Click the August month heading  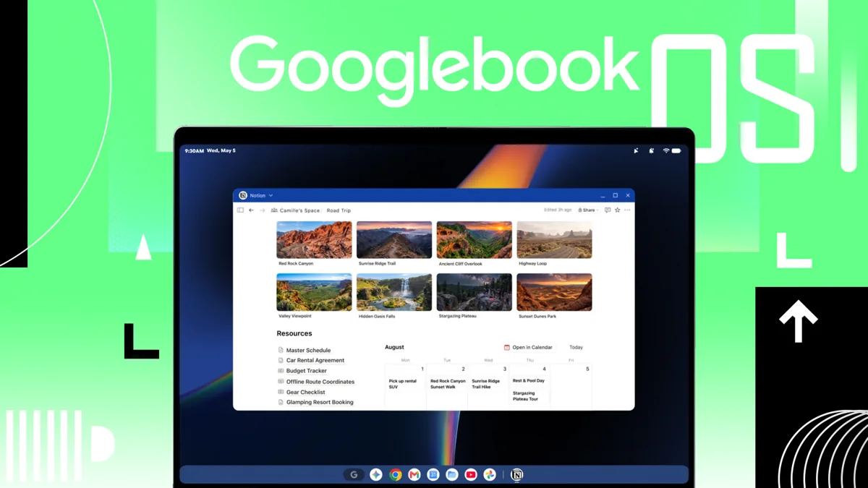point(395,347)
